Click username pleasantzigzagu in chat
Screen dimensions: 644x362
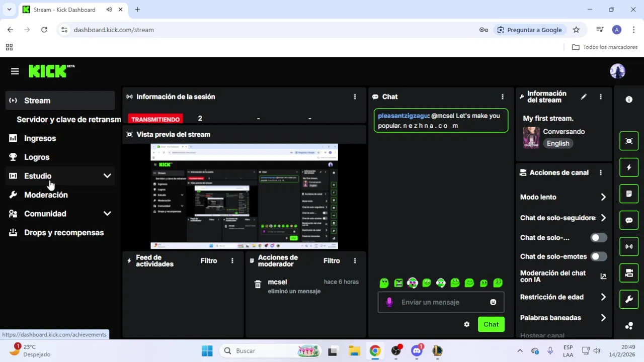click(x=403, y=116)
